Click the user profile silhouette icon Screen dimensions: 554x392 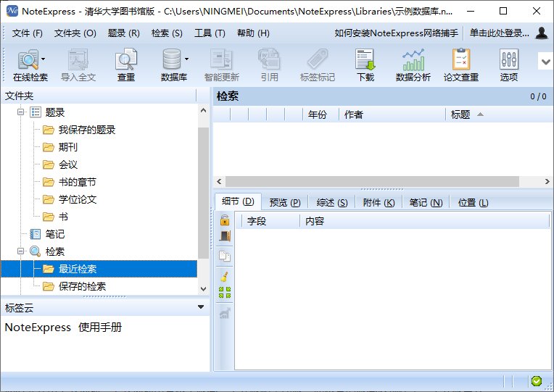(x=542, y=33)
